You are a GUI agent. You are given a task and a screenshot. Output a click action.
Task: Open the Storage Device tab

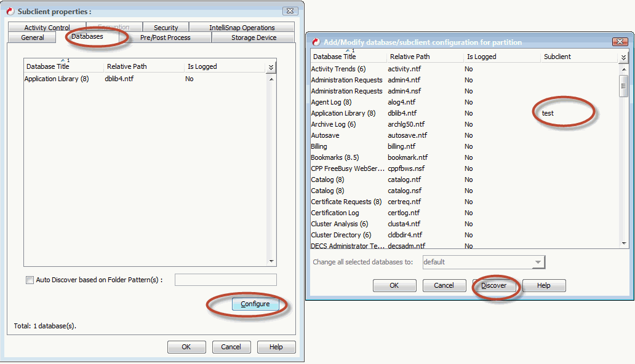[254, 38]
